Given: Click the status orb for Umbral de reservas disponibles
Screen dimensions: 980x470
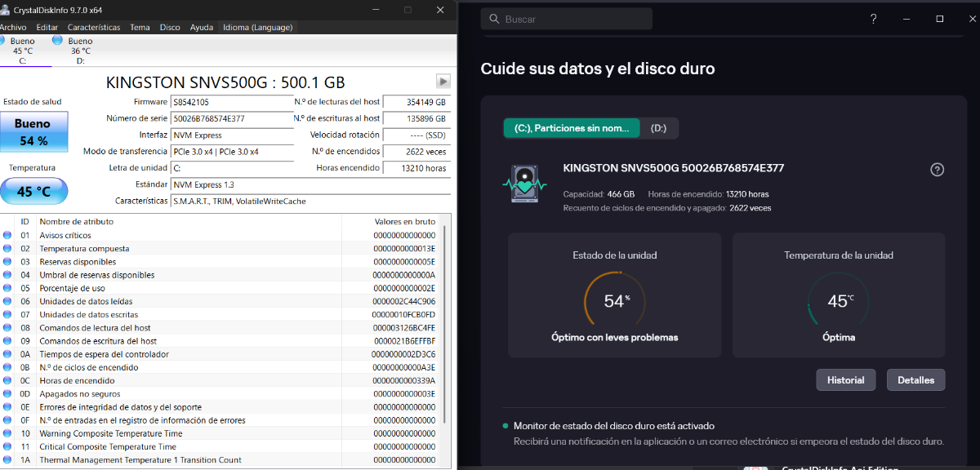Looking at the screenshot, I should point(7,275).
